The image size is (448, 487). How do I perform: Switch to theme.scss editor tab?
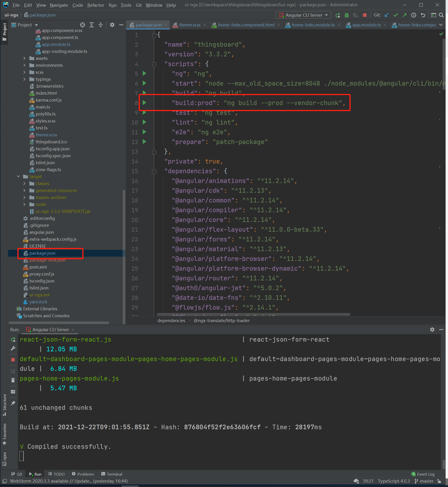[x=190, y=25]
